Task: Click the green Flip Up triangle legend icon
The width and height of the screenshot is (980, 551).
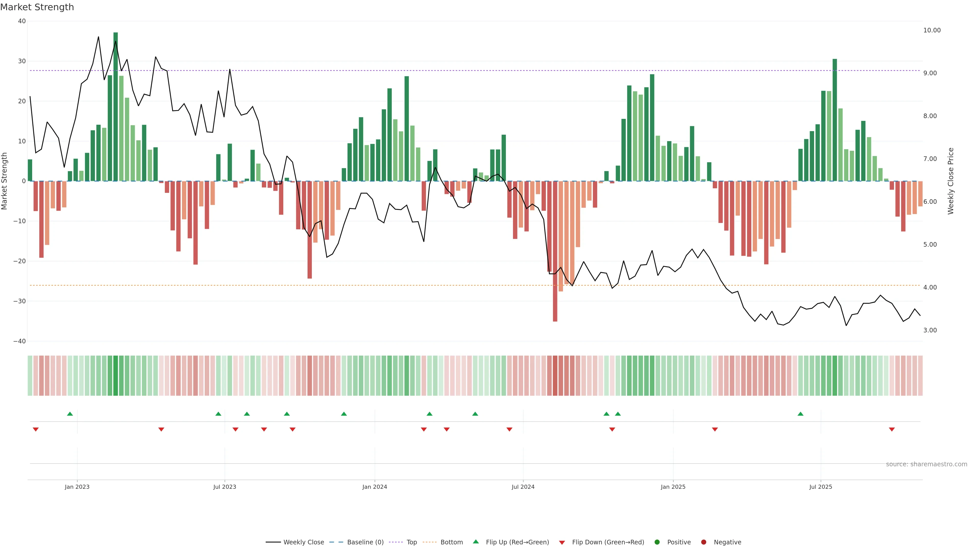Action: point(475,542)
